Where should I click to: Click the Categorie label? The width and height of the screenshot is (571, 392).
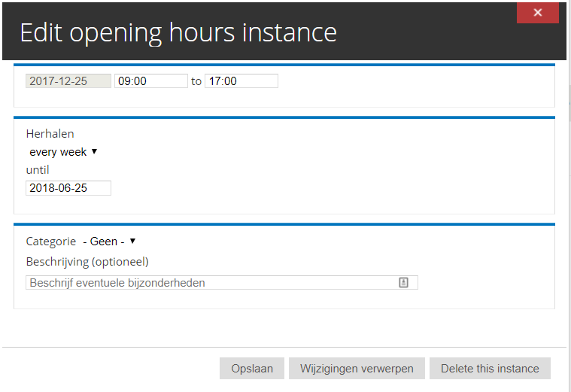(x=51, y=242)
